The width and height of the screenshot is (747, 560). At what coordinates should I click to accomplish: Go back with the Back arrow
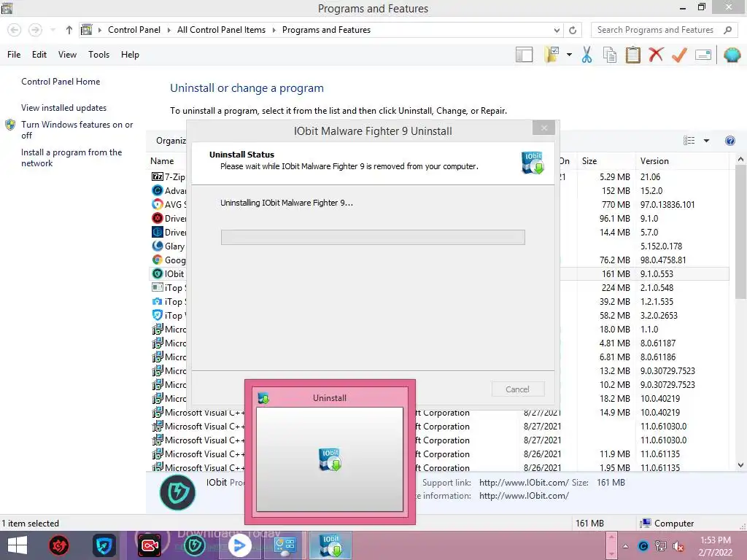pos(15,30)
